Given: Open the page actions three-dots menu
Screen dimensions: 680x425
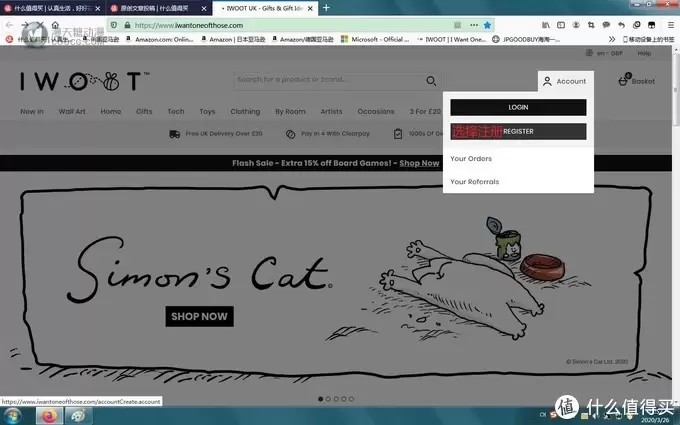Looking at the screenshot, I should click(x=474, y=25).
